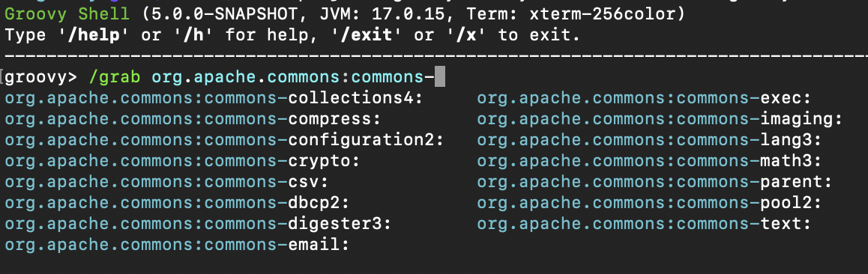Pick the commons-imaging suggestion

[x=660, y=119]
